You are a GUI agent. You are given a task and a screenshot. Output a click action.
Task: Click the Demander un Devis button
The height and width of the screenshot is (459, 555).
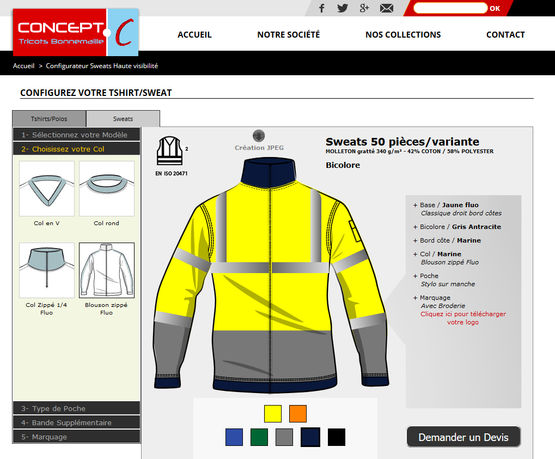464,437
